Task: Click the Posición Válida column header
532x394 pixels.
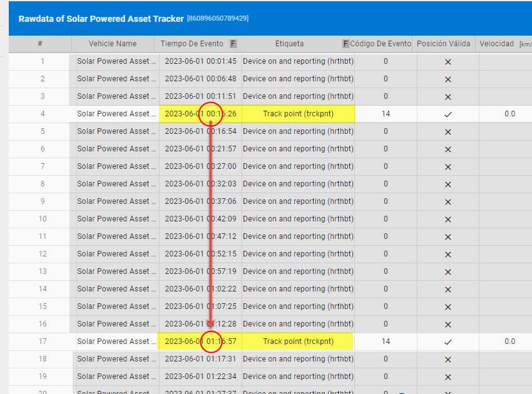Action: (x=444, y=44)
